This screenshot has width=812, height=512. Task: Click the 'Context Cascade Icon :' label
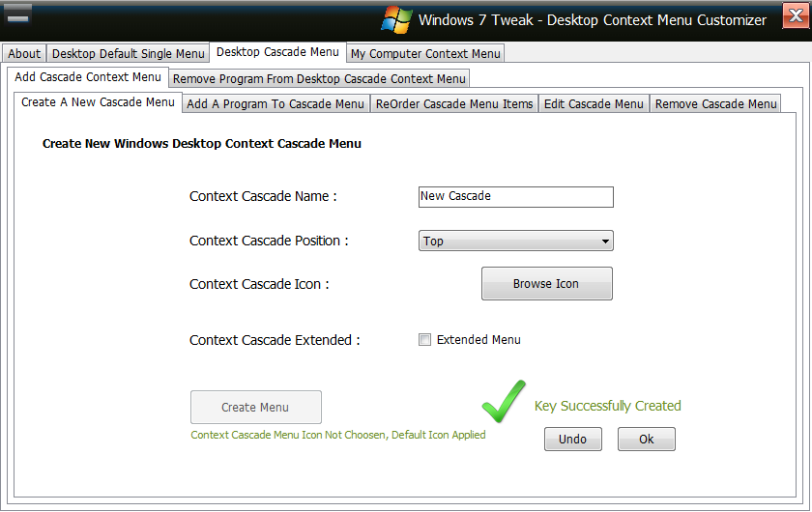click(259, 284)
